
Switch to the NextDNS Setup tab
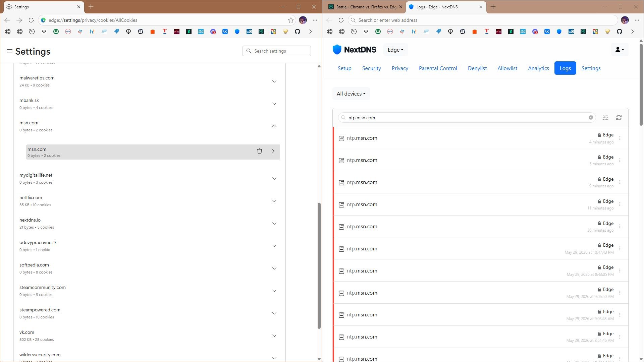pos(344,68)
